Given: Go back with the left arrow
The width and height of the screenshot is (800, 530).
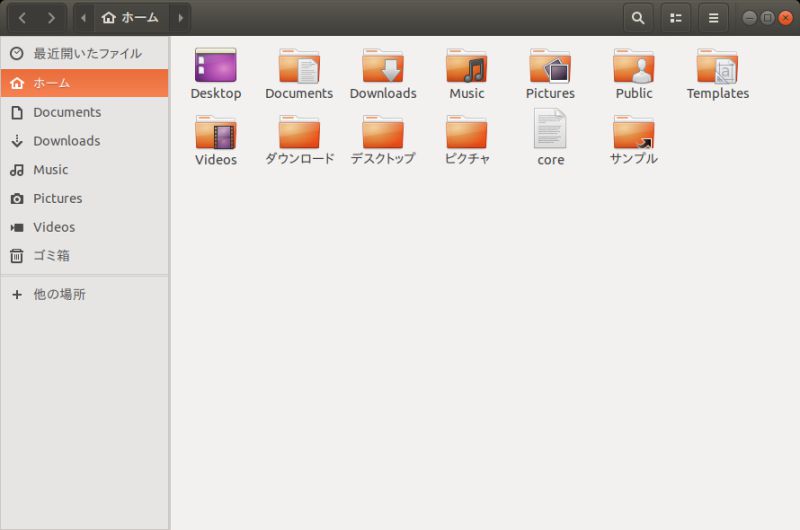Looking at the screenshot, I should click(22, 18).
